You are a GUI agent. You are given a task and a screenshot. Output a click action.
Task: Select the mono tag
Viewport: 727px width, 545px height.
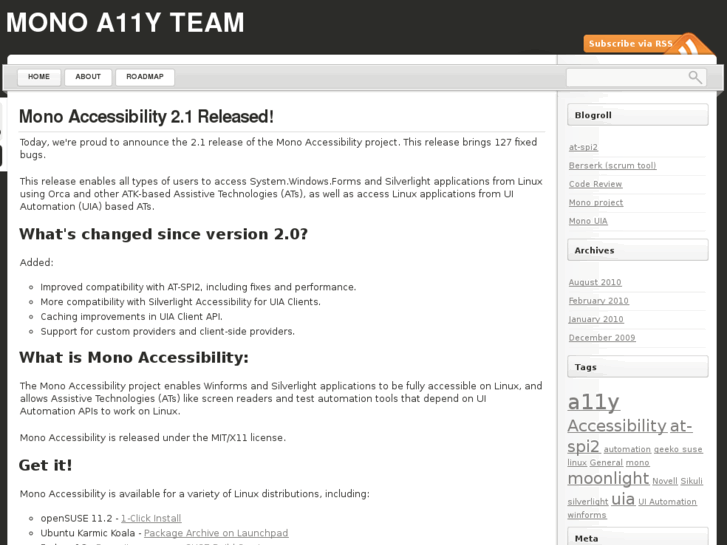tap(638, 463)
